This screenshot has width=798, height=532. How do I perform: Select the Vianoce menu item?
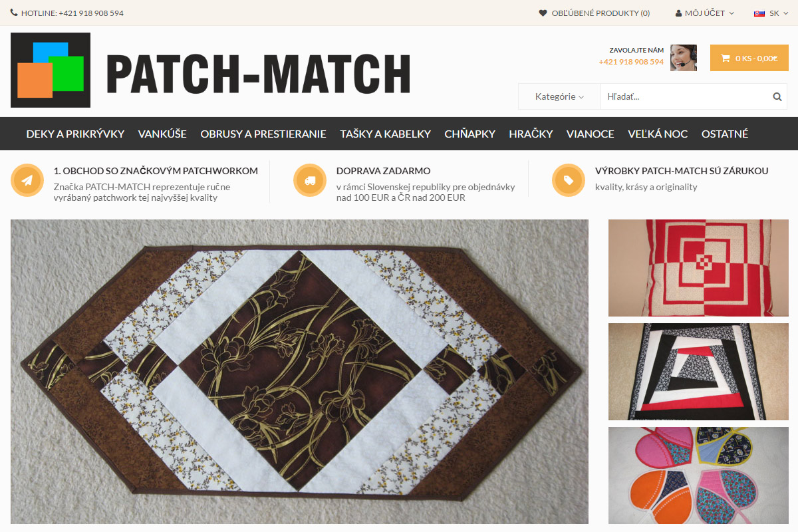590,134
